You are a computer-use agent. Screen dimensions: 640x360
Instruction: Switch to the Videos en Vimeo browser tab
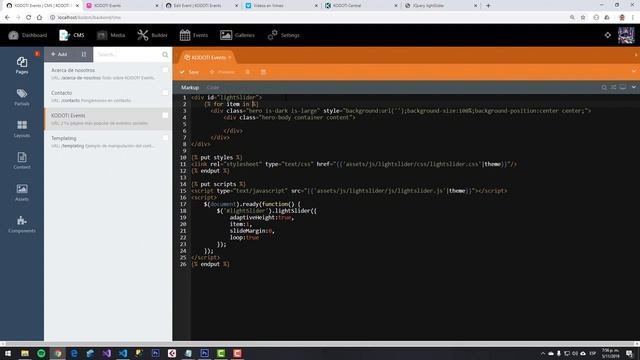tap(281, 6)
